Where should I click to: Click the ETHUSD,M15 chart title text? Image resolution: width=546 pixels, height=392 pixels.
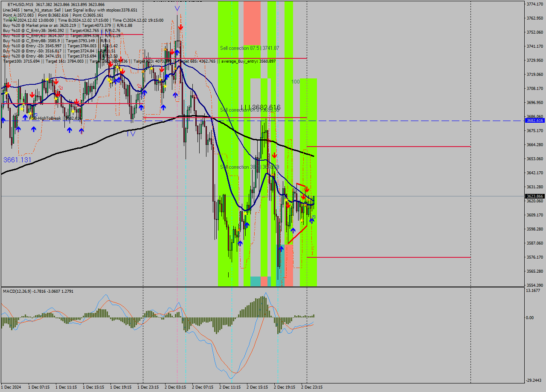20,4
